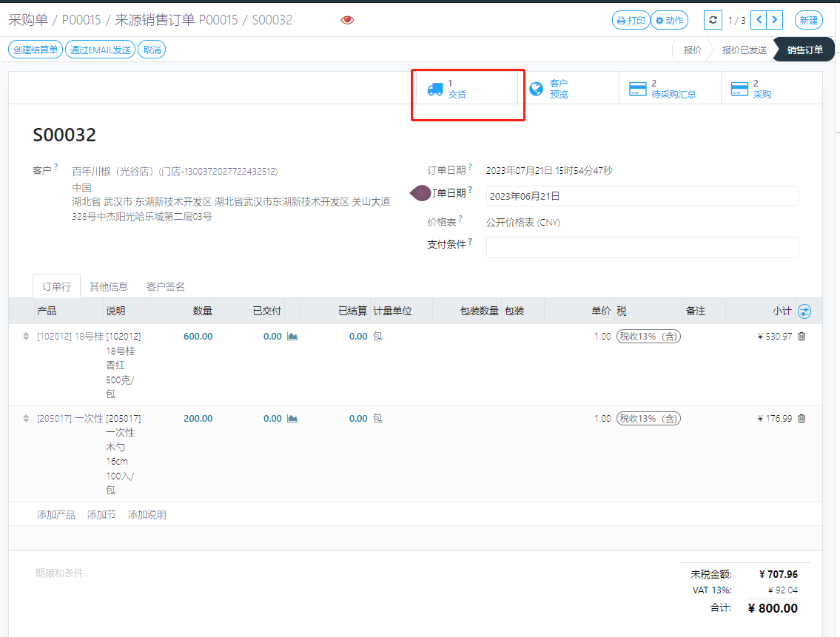Open forecast chart icon for 一次性 line
The image size is (840, 637).
[x=292, y=418]
